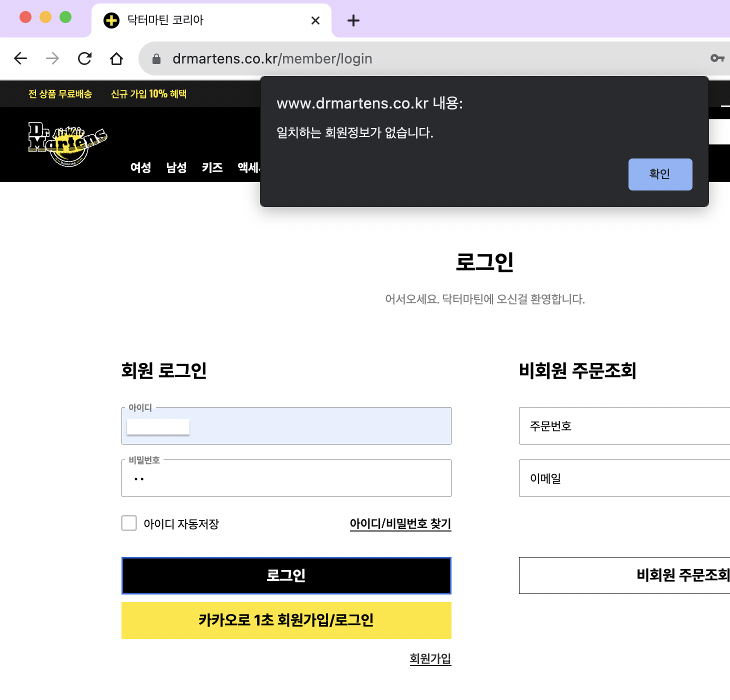This screenshot has height=700, width=730.
Task: Open the 회원가입 link
Action: [x=430, y=658]
